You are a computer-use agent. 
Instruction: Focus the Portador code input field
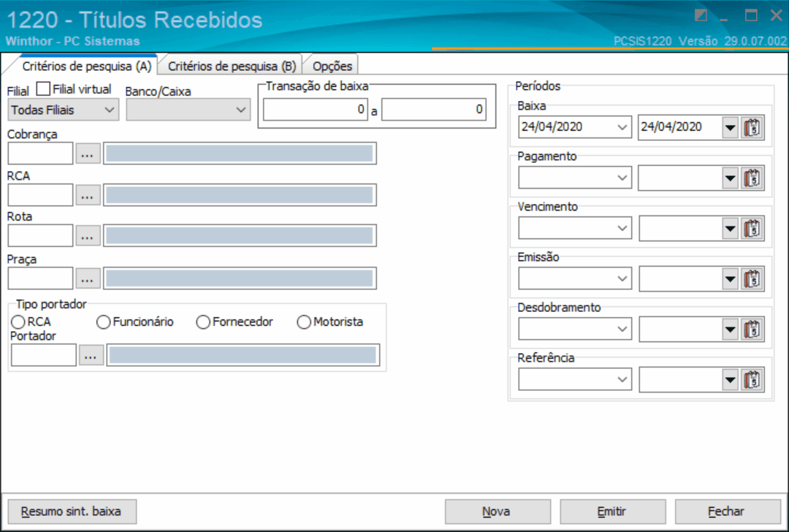point(44,355)
